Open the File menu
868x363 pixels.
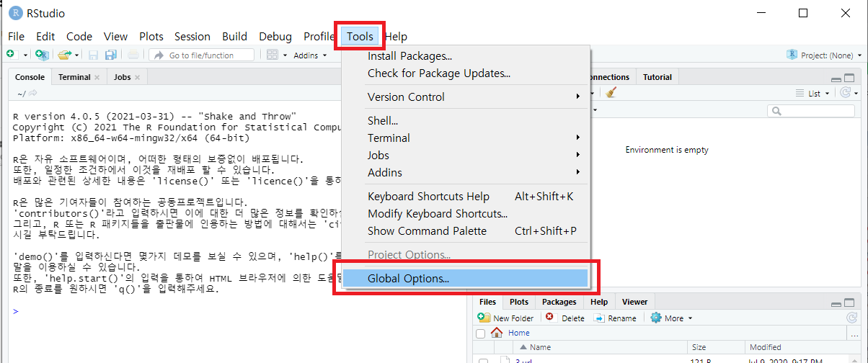coord(16,36)
